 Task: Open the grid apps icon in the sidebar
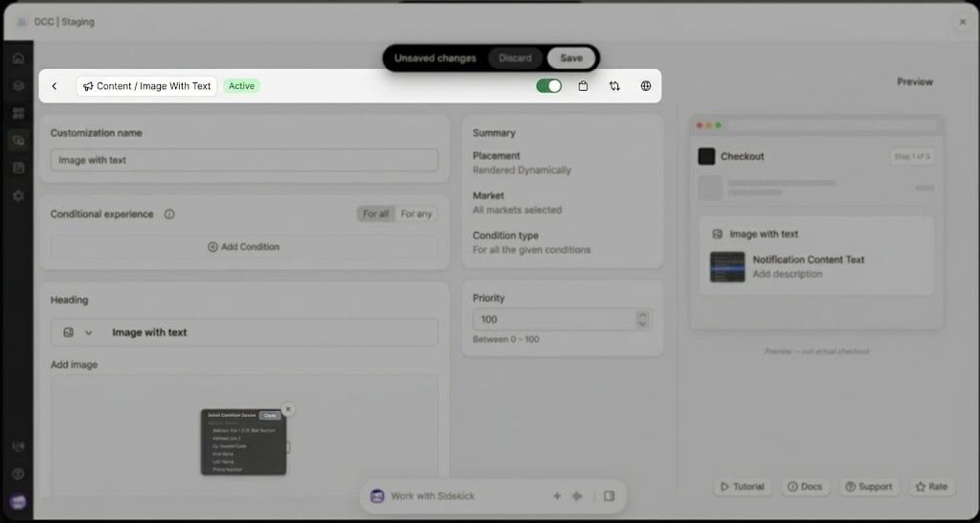click(x=18, y=113)
